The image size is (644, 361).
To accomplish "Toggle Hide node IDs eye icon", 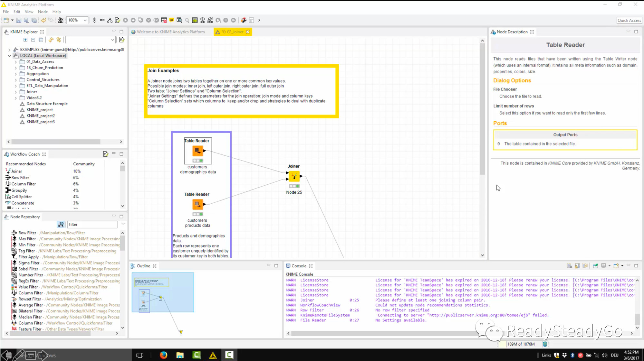I will point(203,20).
